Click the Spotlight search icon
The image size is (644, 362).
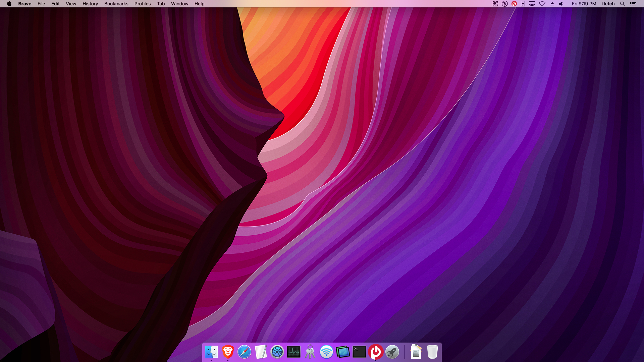coord(623,4)
